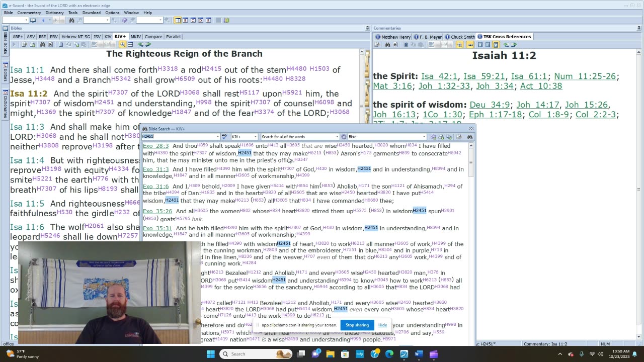Open the Window menu

point(131,13)
